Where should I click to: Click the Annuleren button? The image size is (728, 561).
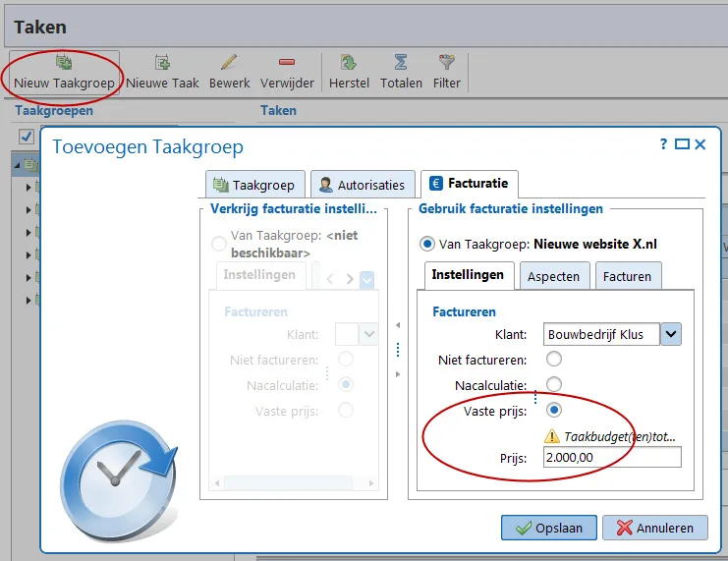coord(655,528)
